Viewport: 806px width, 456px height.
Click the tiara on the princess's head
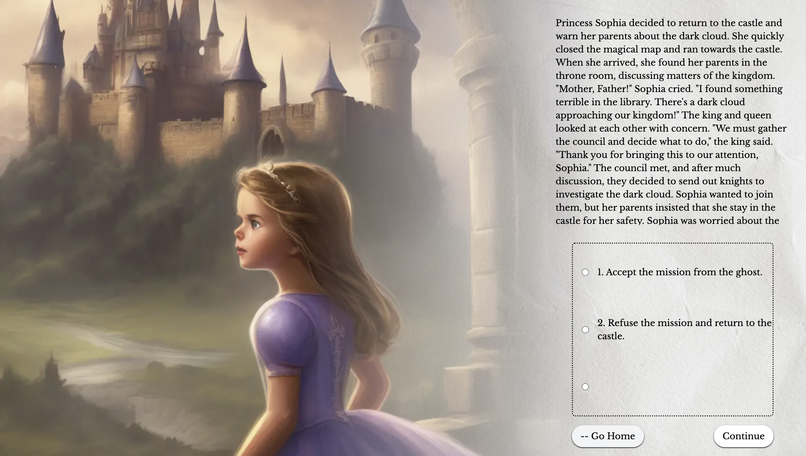pyautogui.click(x=283, y=180)
